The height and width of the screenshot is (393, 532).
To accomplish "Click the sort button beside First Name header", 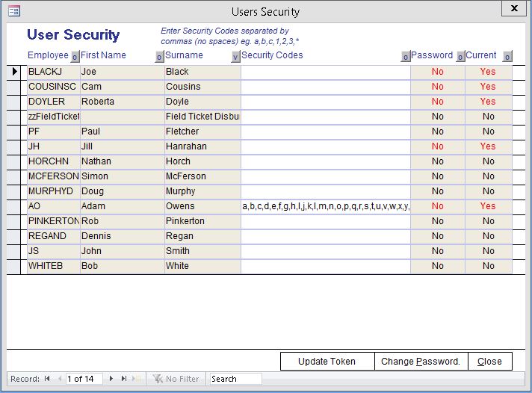I will (x=159, y=56).
